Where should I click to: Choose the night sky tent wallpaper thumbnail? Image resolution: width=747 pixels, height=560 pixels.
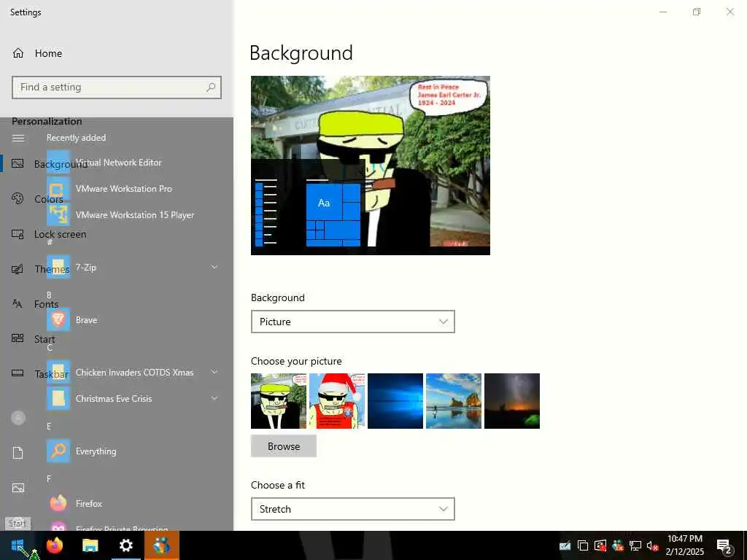pyautogui.click(x=511, y=401)
